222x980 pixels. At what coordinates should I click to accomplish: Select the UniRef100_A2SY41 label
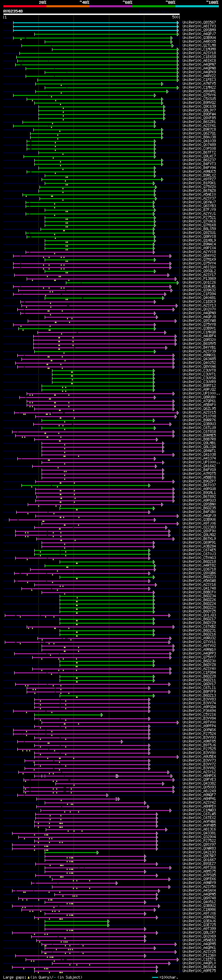coord(199,125)
